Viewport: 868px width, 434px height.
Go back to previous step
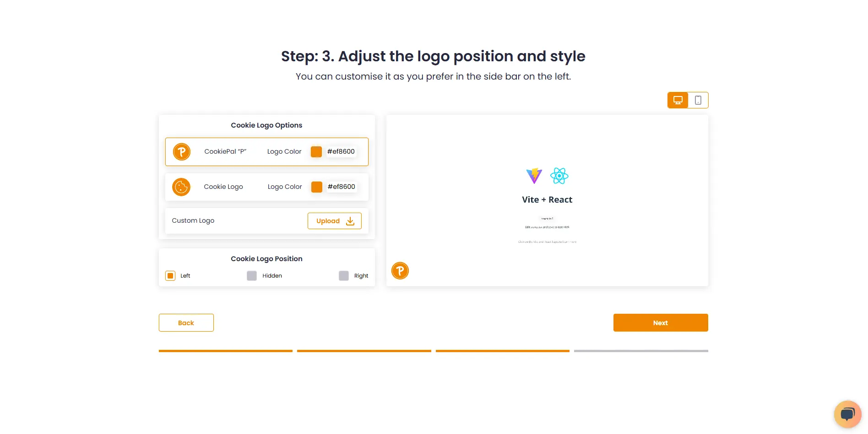click(x=186, y=323)
